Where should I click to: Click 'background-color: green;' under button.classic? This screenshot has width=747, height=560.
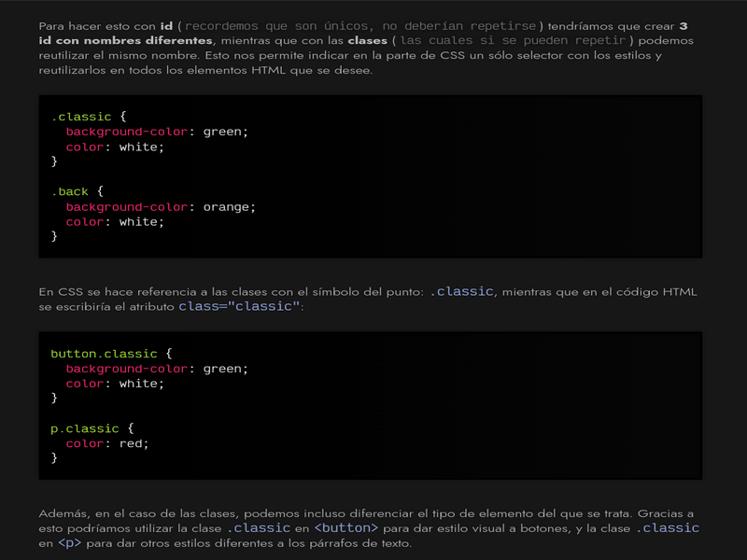(157, 369)
